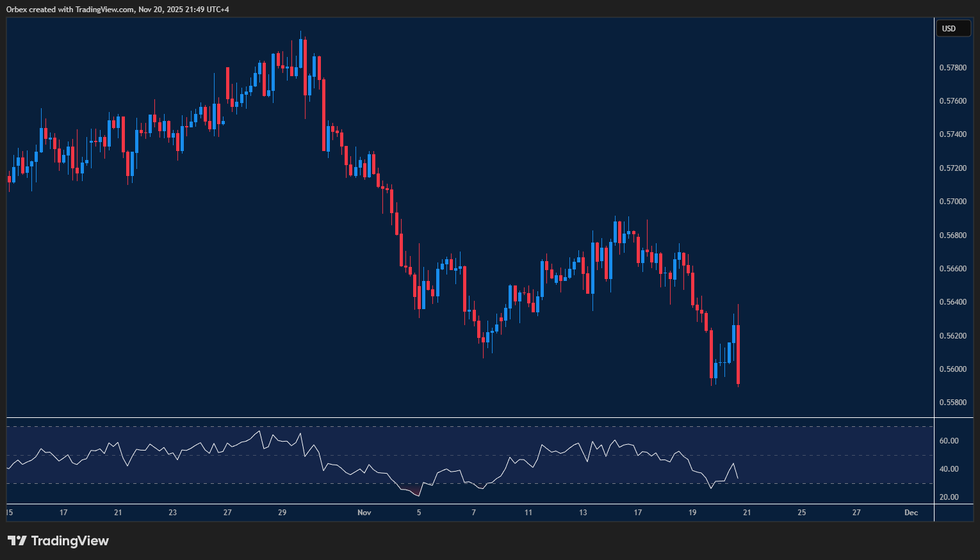
Task: Select the Dec marker on the timeline
Action: point(911,512)
